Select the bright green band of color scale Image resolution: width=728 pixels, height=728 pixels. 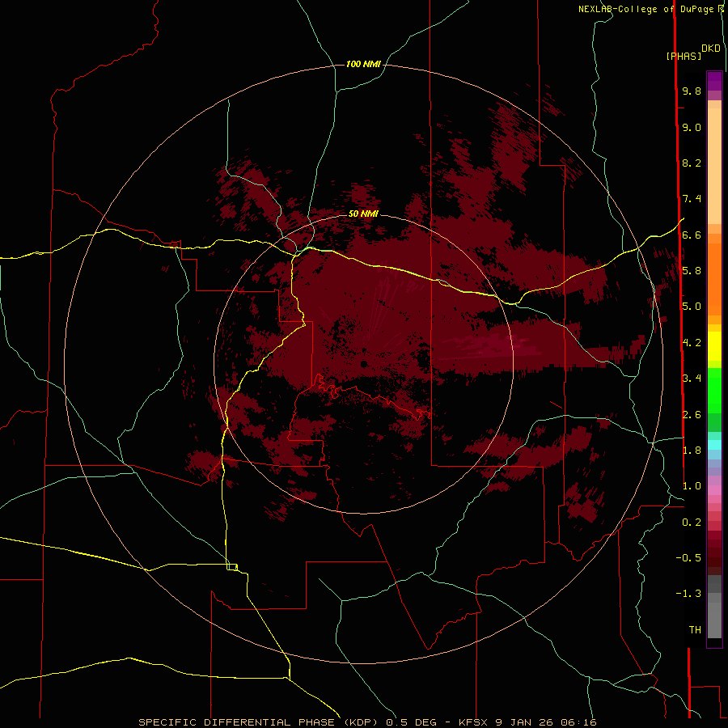click(x=714, y=391)
